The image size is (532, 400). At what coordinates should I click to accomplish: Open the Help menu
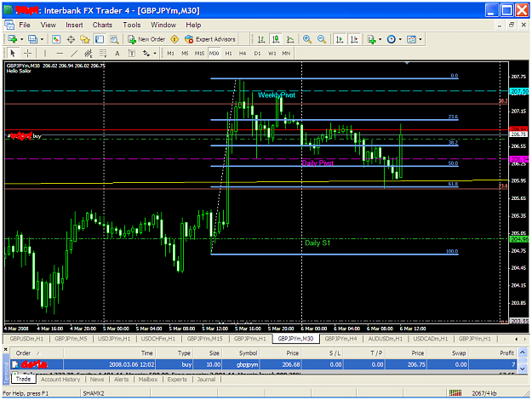(x=193, y=25)
